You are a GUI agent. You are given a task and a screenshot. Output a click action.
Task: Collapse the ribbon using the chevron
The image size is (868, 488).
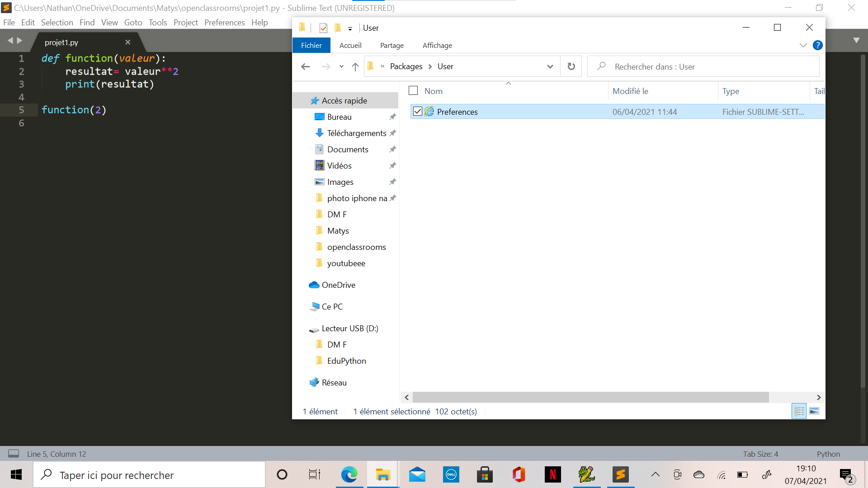tap(803, 45)
